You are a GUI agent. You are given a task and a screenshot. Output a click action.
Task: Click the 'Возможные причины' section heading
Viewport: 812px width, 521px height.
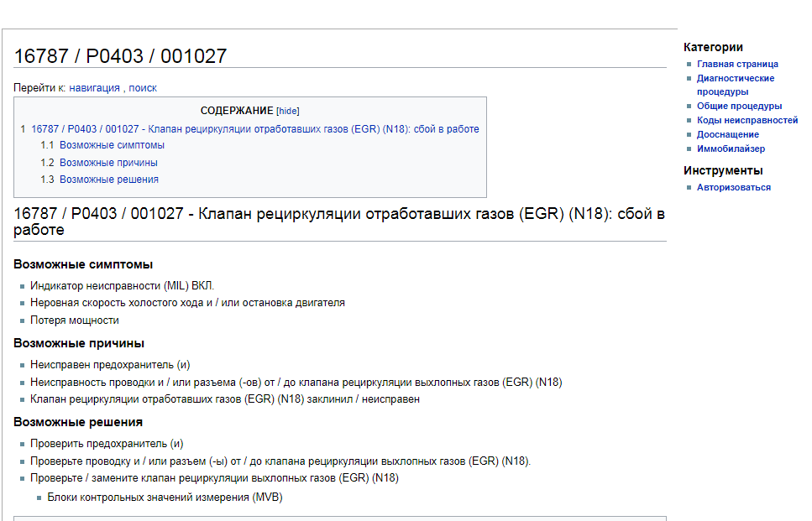[x=79, y=343]
